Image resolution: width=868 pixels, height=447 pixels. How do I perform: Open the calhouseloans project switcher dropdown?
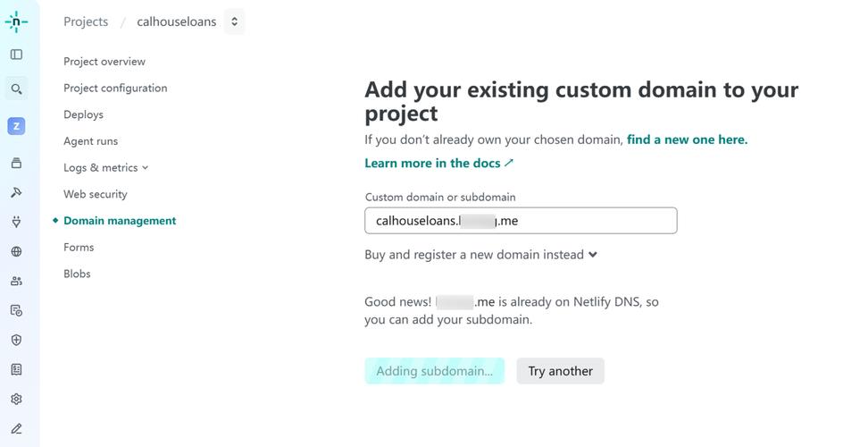234,21
